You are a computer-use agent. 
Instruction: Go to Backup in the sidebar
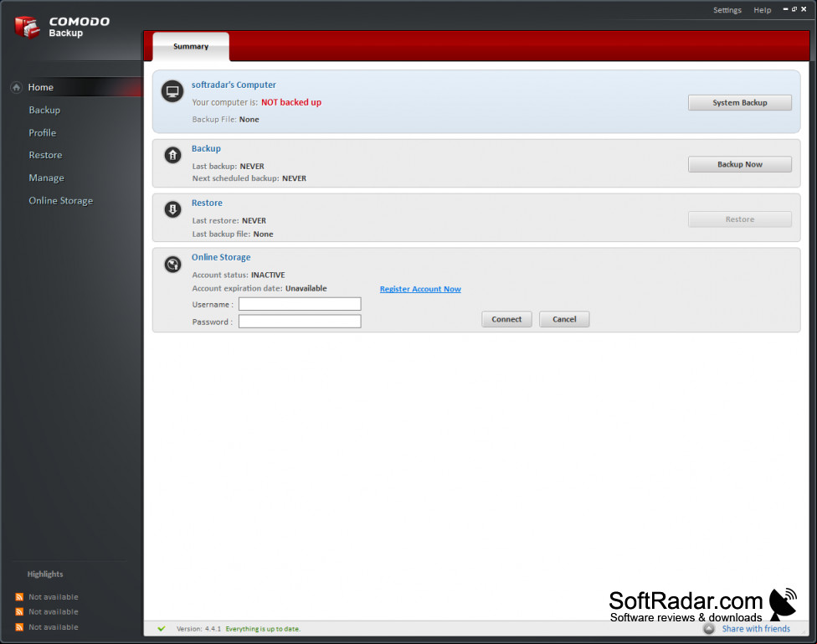pos(44,110)
